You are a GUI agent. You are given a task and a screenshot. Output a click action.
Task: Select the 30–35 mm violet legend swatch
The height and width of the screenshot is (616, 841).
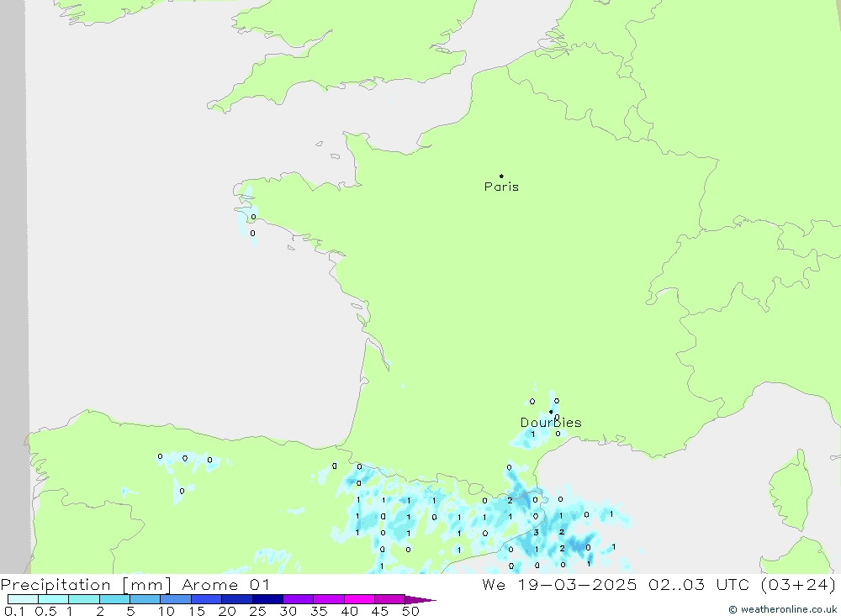299,599
